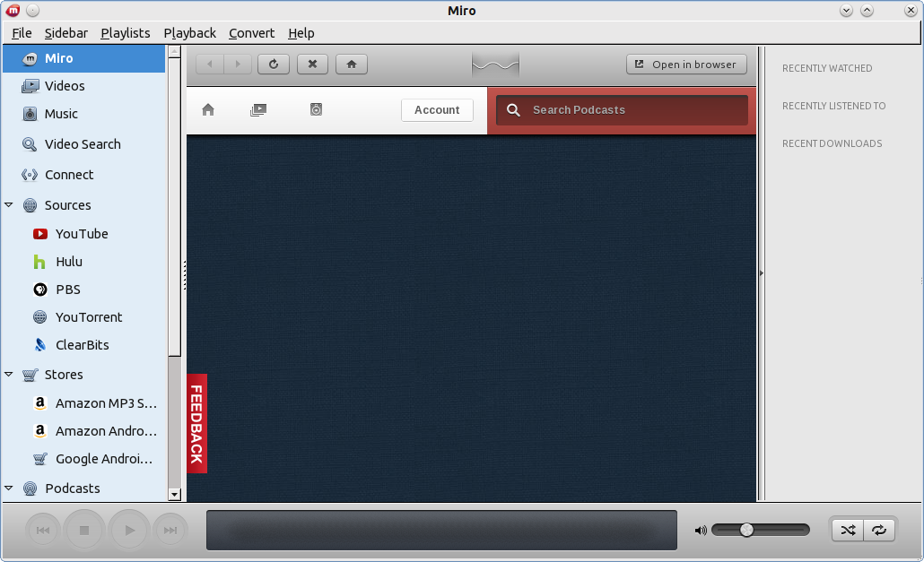Viewport: 924px width, 562px height.
Task: Click the volume slider knob
Action: pos(746,531)
